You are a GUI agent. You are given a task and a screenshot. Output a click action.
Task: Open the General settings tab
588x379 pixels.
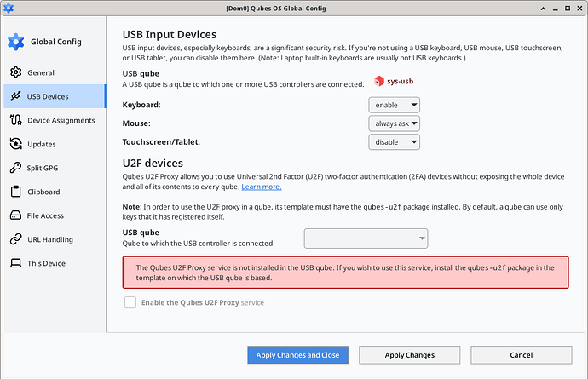tap(55, 72)
